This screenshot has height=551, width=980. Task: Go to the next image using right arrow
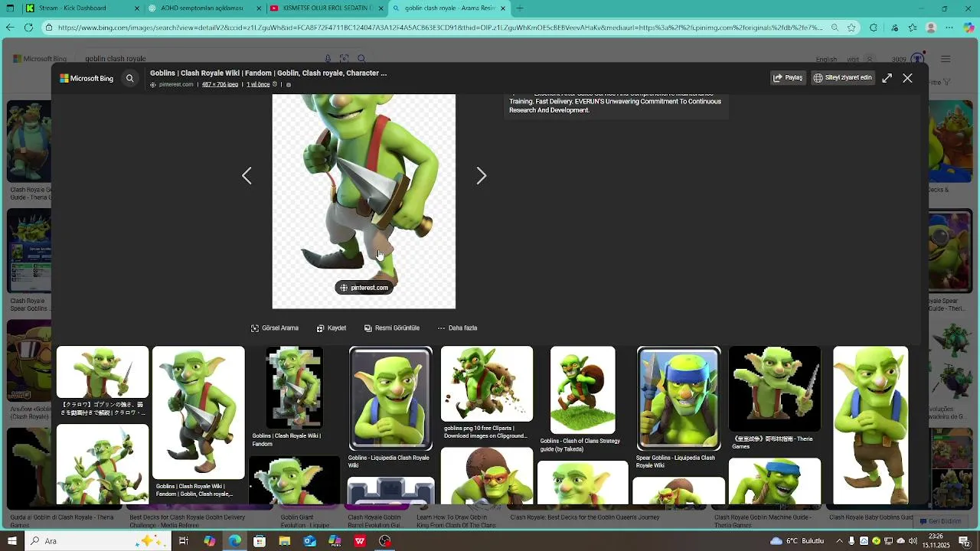pyautogui.click(x=481, y=176)
